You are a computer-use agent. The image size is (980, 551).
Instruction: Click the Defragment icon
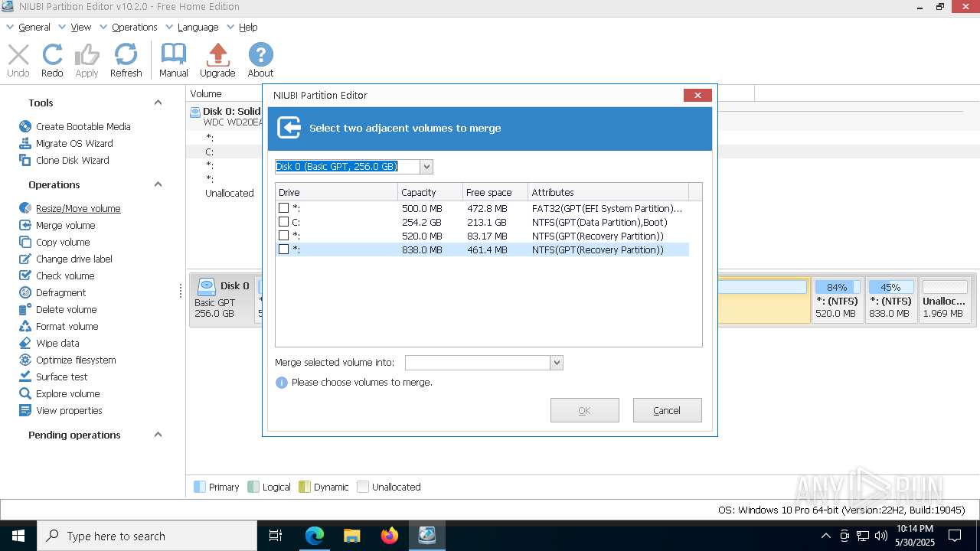click(x=25, y=292)
